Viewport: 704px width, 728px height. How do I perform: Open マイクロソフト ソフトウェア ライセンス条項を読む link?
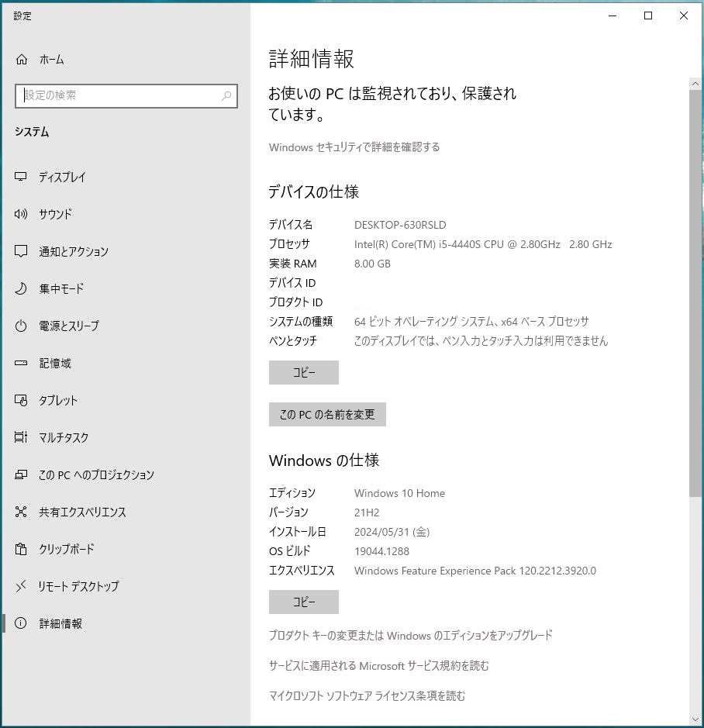(x=367, y=695)
